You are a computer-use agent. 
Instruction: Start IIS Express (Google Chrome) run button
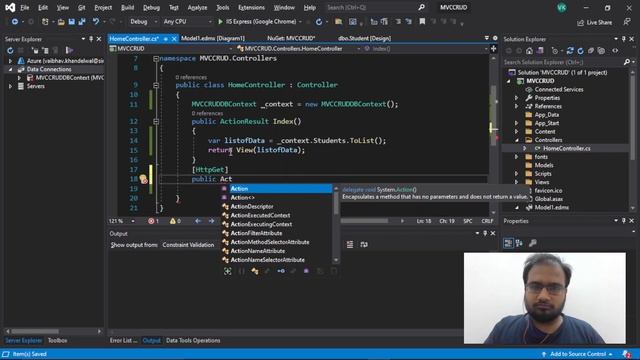[259, 22]
